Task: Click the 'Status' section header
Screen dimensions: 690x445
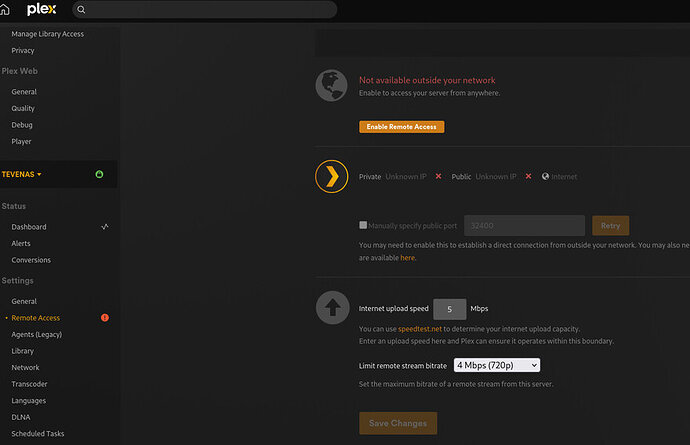Action: [14, 206]
